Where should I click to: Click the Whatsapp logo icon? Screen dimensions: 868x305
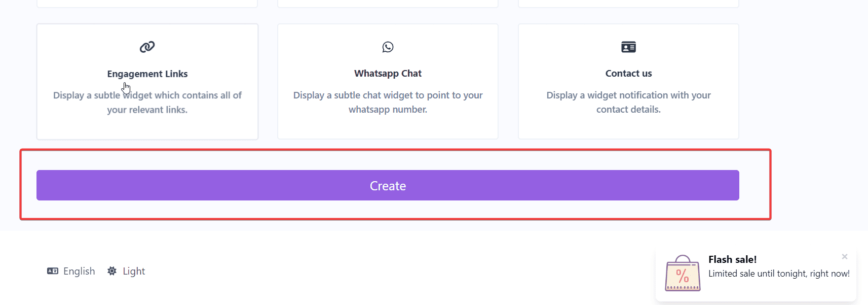[388, 47]
